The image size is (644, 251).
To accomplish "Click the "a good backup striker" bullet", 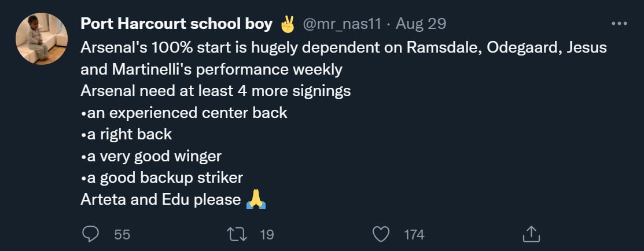I will [x=161, y=178].
